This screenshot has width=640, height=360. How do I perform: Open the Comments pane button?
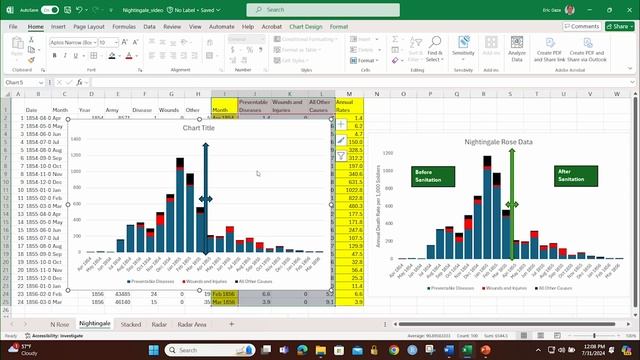pyautogui.click(x=582, y=27)
